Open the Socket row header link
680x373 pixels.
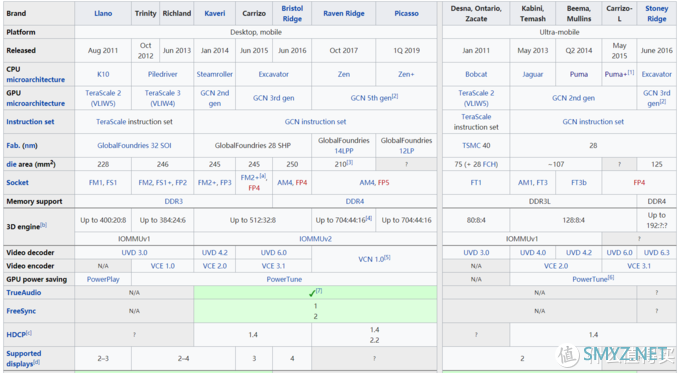click(x=17, y=183)
